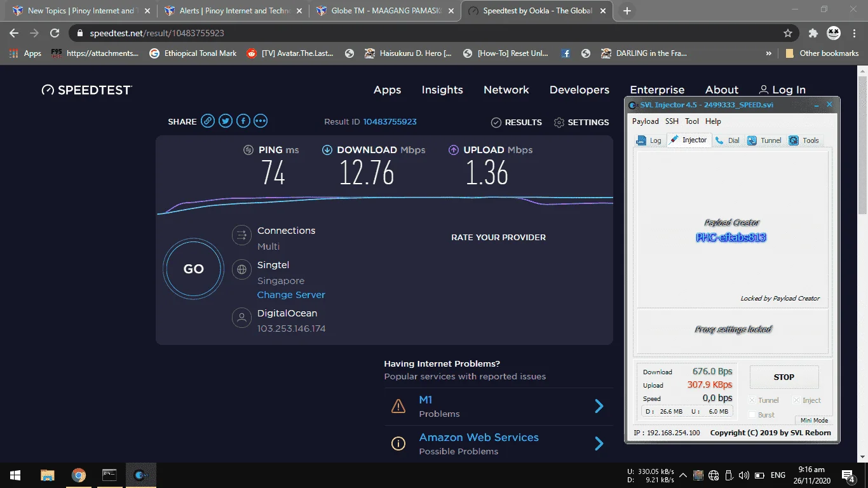Open the SVL Injector taskbar icon

140,475
